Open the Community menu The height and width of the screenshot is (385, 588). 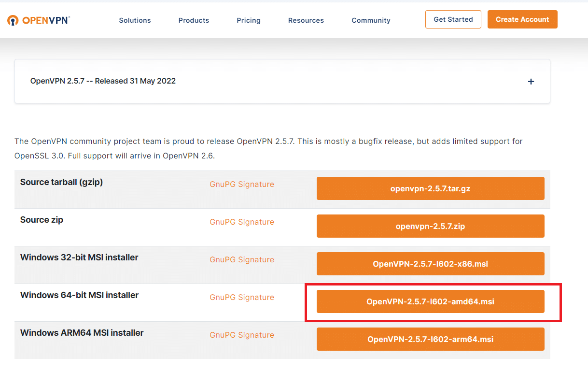click(371, 20)
